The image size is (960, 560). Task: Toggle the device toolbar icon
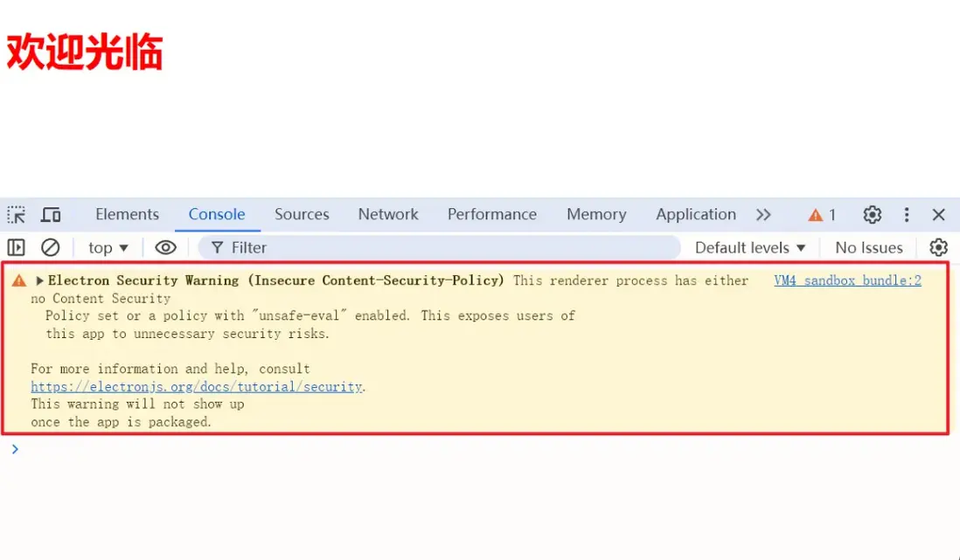point(52,215)
